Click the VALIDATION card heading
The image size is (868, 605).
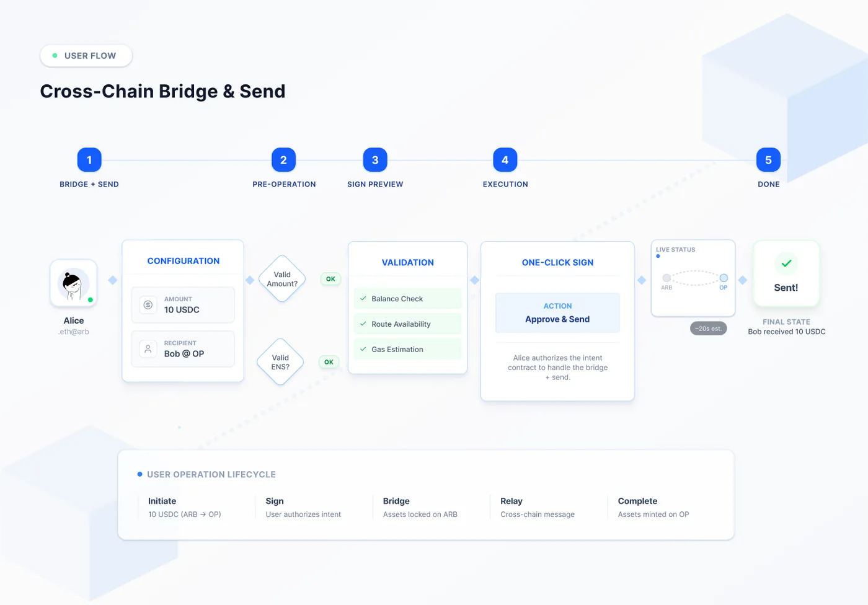tap(408, 263)
